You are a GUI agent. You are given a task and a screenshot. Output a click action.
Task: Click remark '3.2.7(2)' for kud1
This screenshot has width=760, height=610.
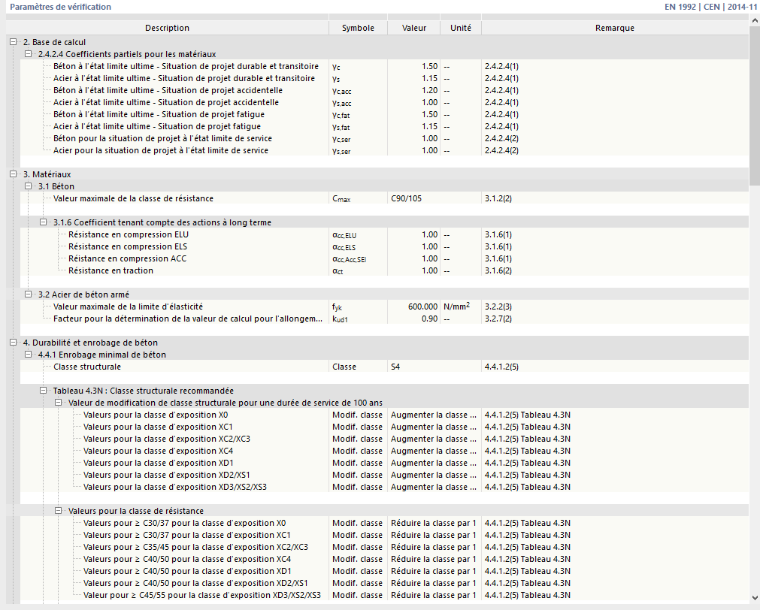tap(498, 319)
